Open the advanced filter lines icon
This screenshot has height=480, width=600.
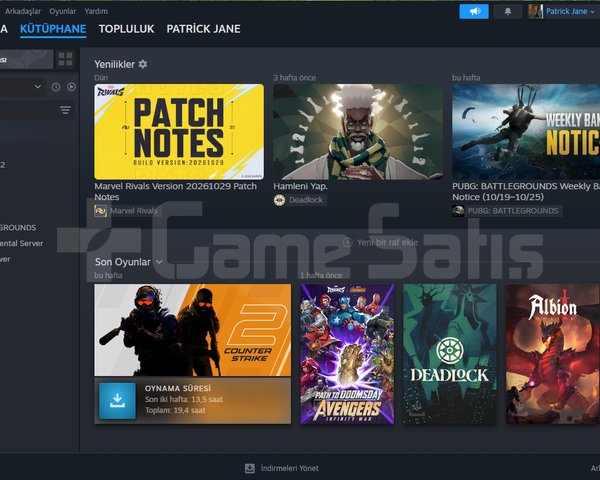[65, 110]
